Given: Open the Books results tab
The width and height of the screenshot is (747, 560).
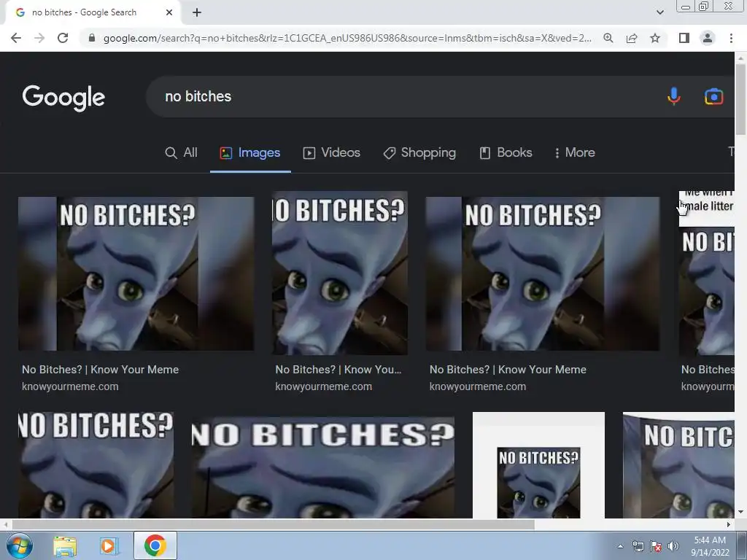Looking at the screenshot, I should point(506,152).
